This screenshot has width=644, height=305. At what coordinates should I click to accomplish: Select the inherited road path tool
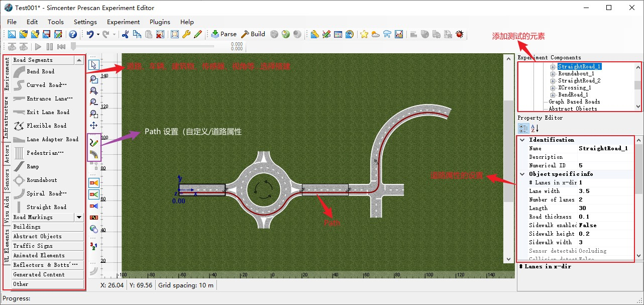(x=93, y=154)
